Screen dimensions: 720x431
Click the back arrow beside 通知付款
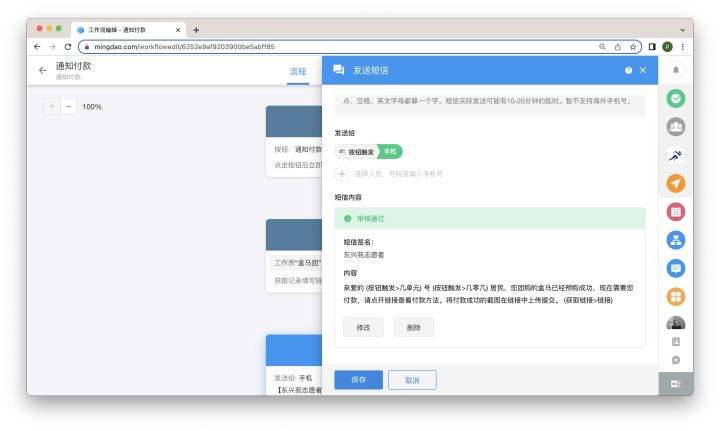coord(42,70)
